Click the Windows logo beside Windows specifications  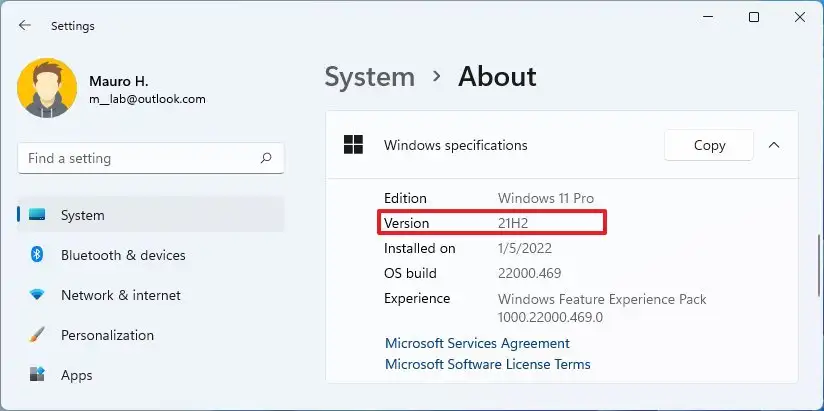point(353,145)
